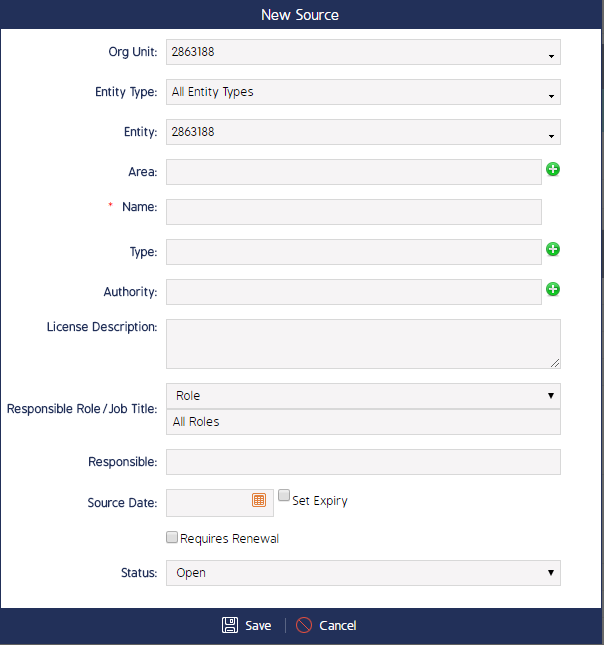Add a new Authority with green plus icon
The width and height of the screenshot is (604, 645).
click(x=553, y=289)
